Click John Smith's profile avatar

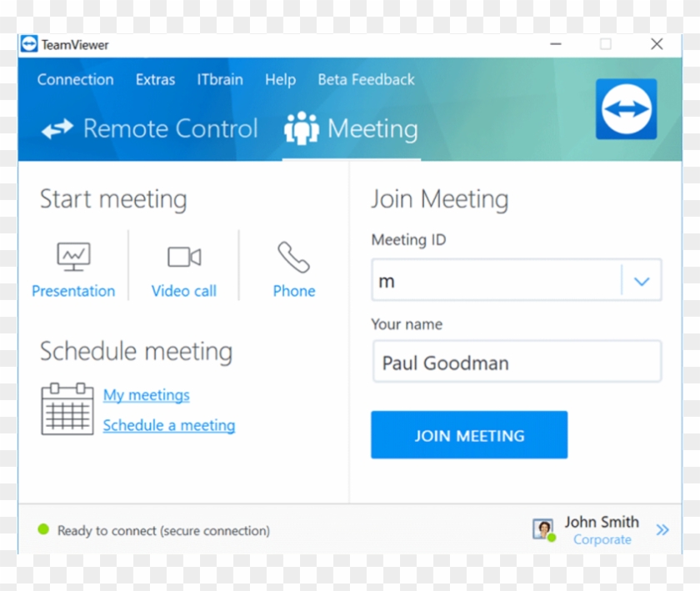[x=543, y=529]
